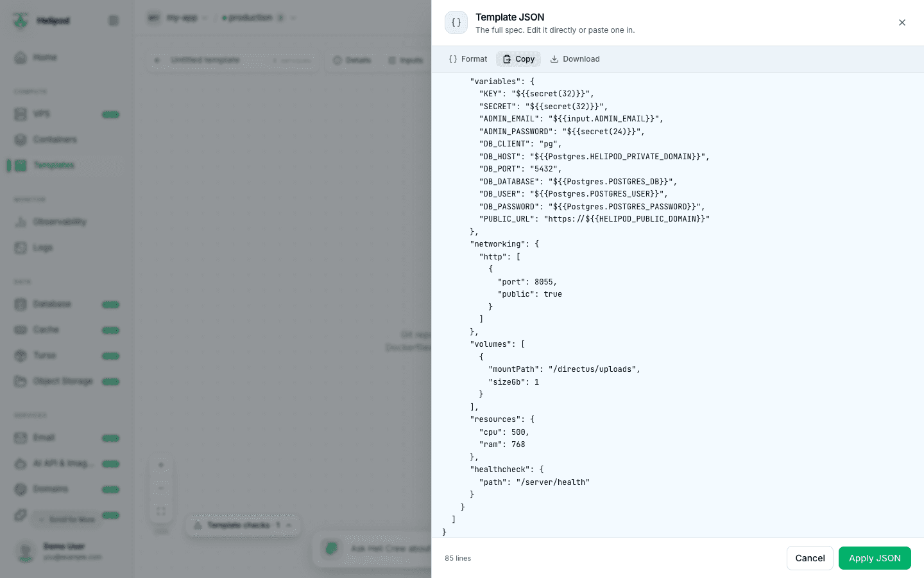Click the "public": true line
924x578 pixels.
(530, 294)
